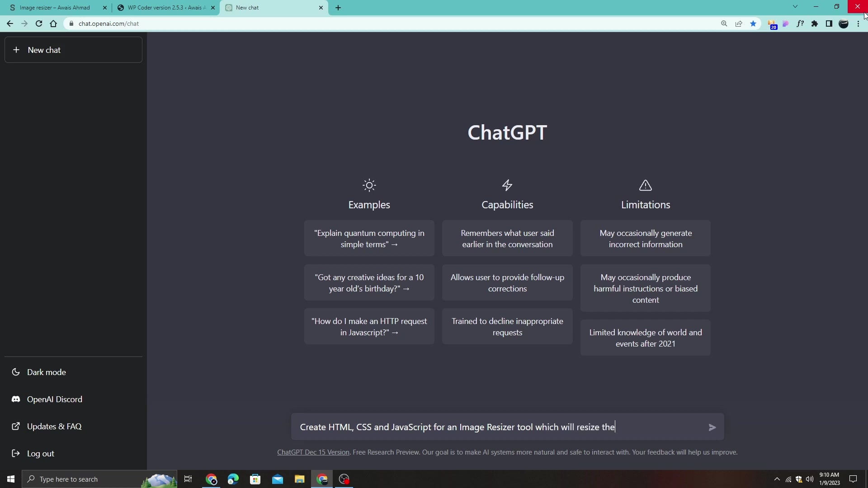Click the browser side panel icon
This screenshot has width=868, height=488.
click(x=829, y=23)
